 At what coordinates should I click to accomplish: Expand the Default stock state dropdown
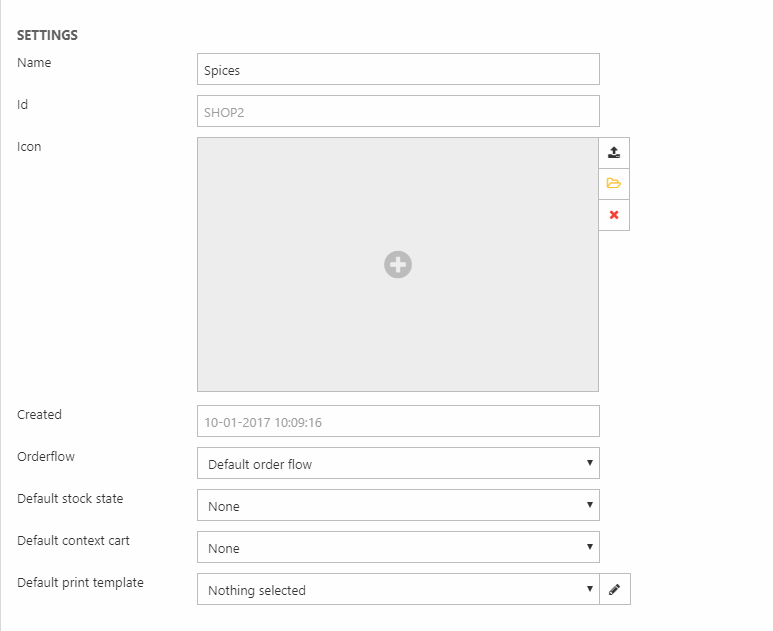pos(398,506)
